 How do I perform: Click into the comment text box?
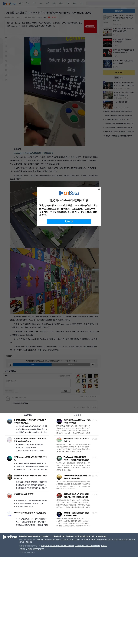(x=38, y=383)
